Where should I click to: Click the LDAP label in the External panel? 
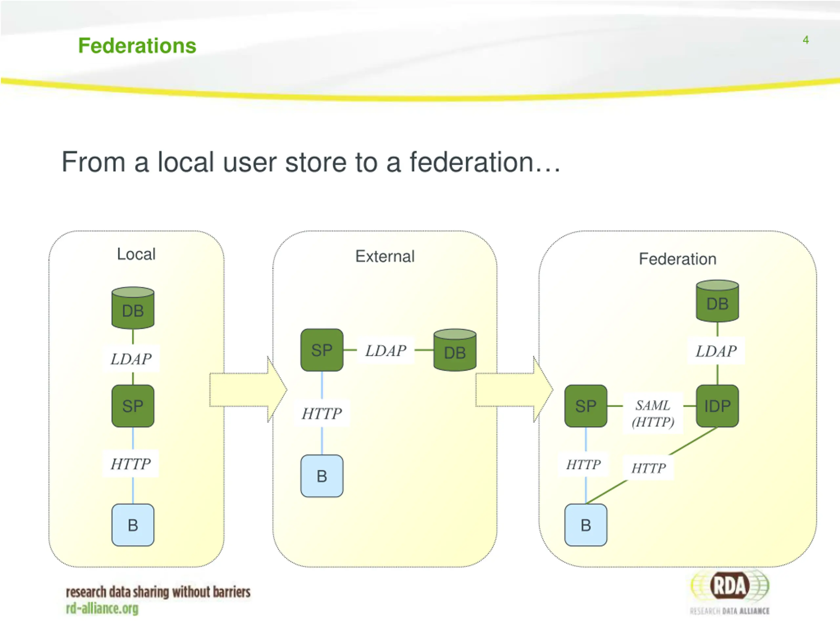tap(386, 350)
